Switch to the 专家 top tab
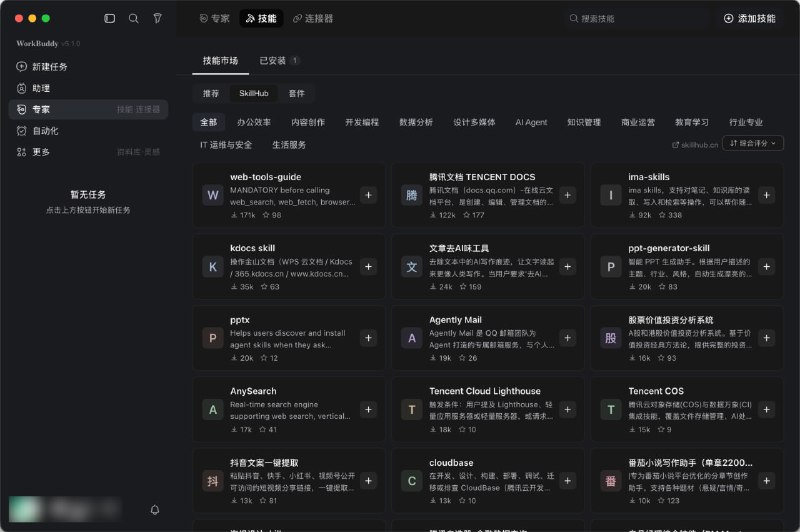 pos(214,18)
